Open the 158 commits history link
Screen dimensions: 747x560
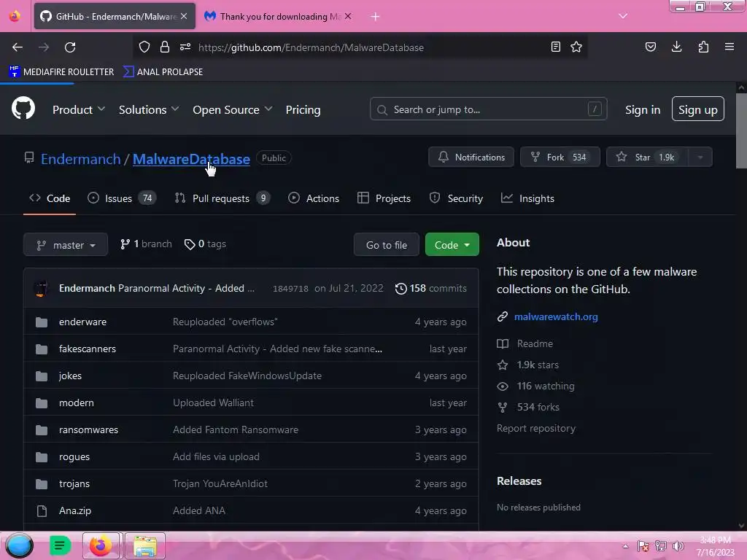(x=431, y=289)
